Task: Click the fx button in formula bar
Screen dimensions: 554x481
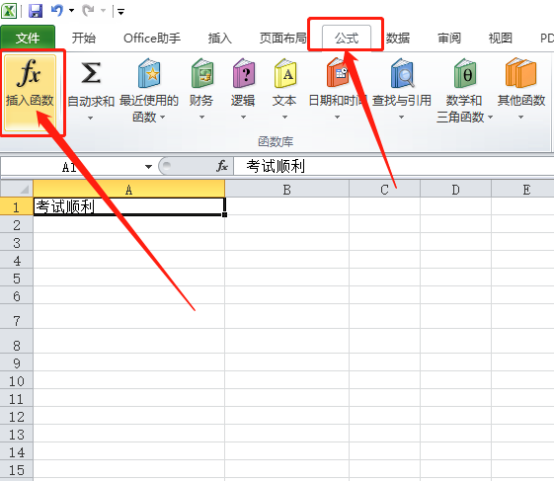Action: 222,166
